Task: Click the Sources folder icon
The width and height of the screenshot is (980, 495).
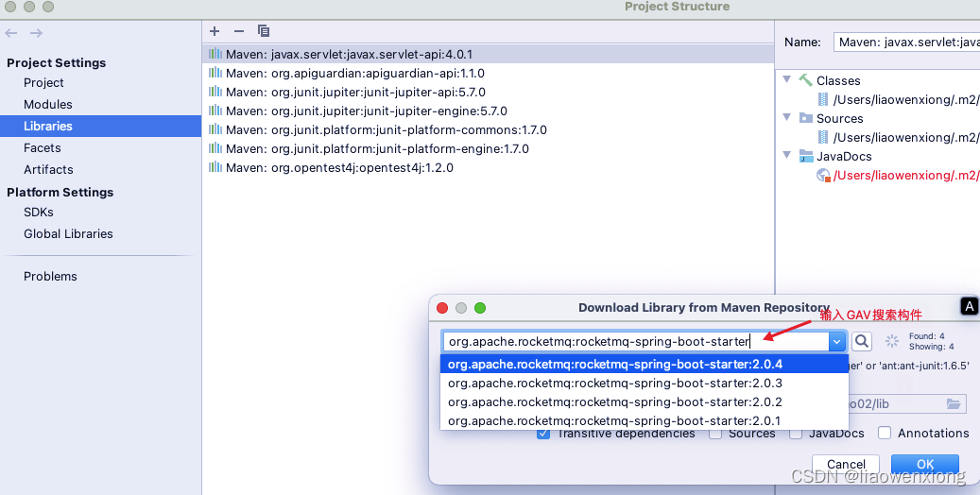Action: coord(805,118)
